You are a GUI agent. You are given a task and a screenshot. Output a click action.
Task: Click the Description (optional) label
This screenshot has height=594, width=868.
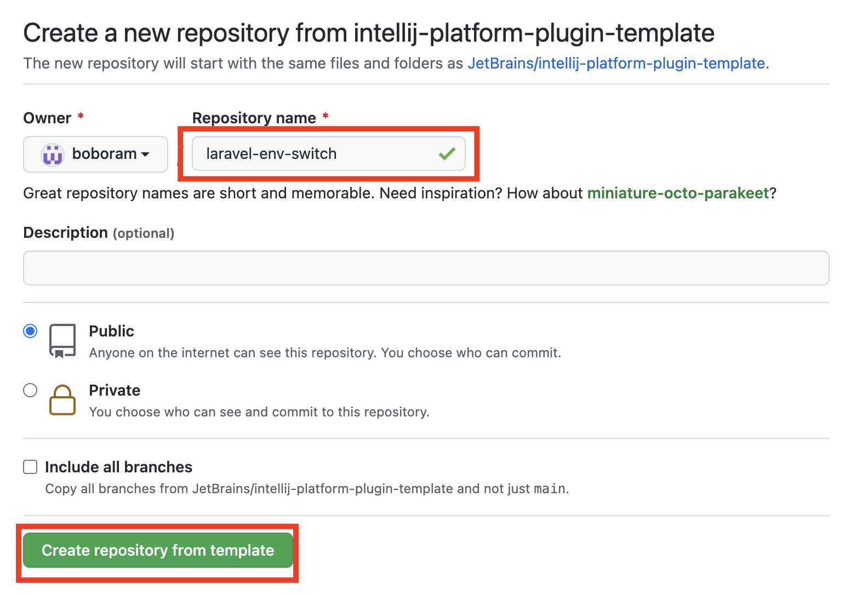[x=99, y=233]
